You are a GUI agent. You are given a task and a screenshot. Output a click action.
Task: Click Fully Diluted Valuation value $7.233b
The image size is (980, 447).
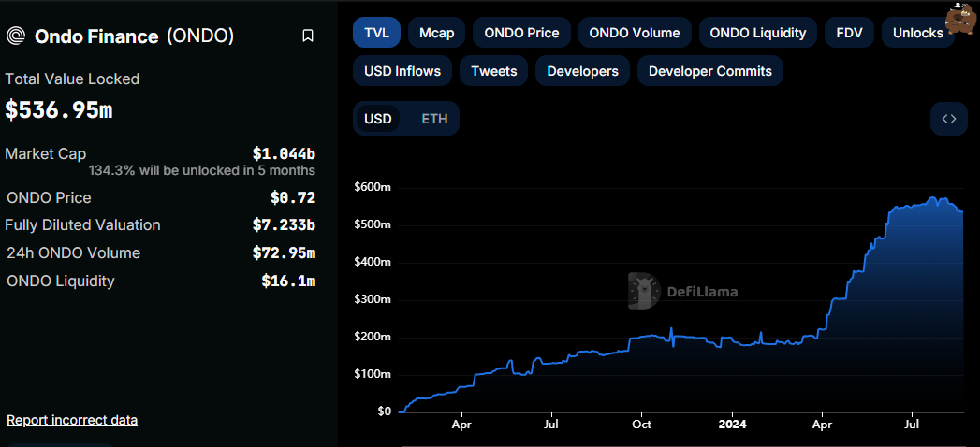click(284, 224)
